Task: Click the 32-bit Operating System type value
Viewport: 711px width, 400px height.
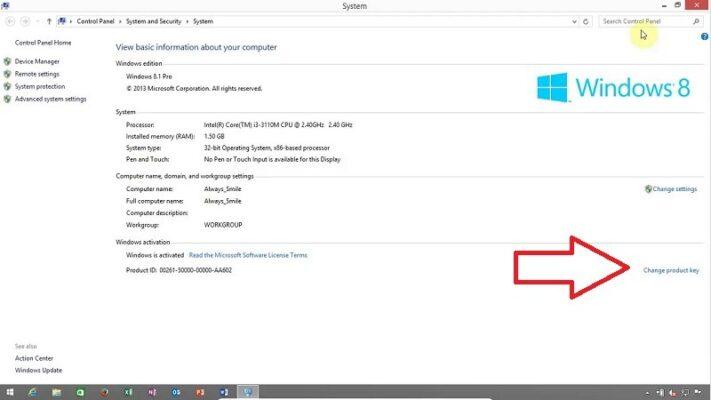Action: tap(267, 148)
